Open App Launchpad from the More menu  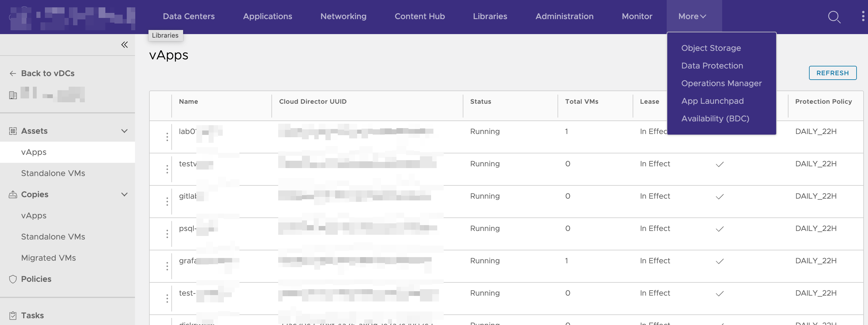[x=712, y=101]
